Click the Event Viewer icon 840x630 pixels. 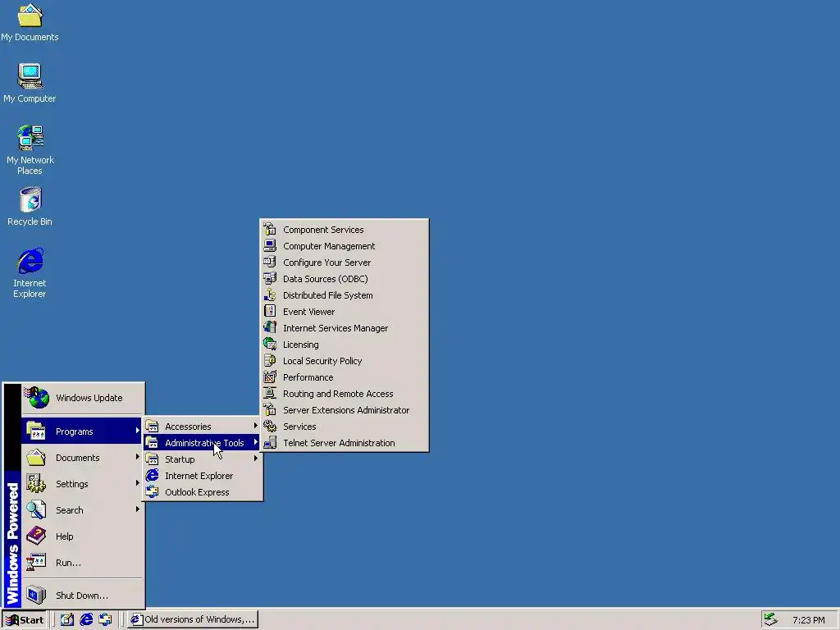(x=270, y=311)
